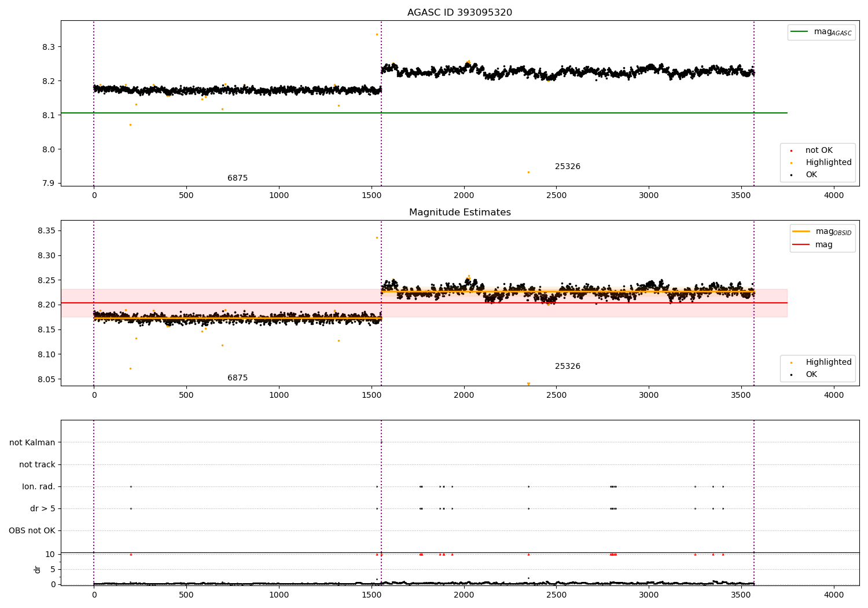The height and width of the screenshot is (608, 868).
Task: Click the '10' tick on dr axis
Action: click(50, 555)
